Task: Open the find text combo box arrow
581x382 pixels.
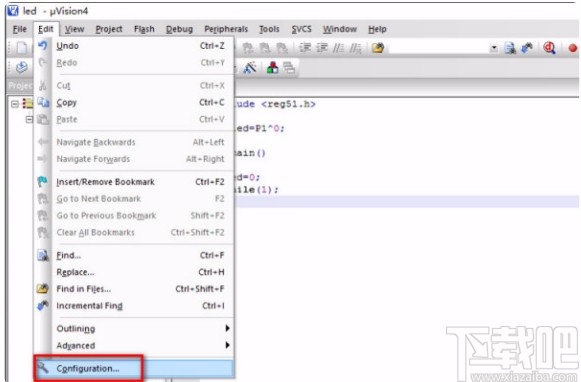Action: pyautogui.click(x=494, y=48)
